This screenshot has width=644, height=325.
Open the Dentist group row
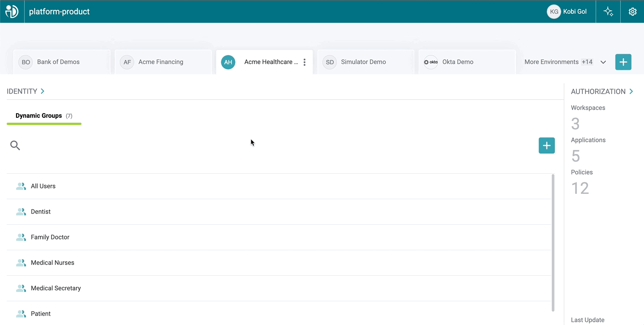click(279, 212)
